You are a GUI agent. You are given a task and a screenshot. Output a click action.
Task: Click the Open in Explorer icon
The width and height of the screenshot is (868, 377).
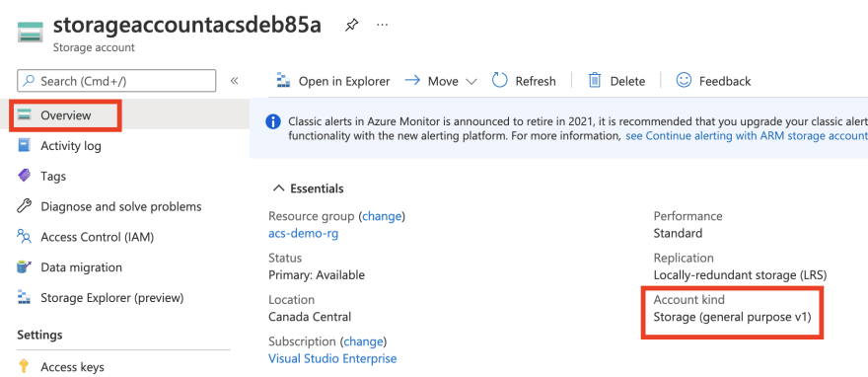[x=283, y=81]
